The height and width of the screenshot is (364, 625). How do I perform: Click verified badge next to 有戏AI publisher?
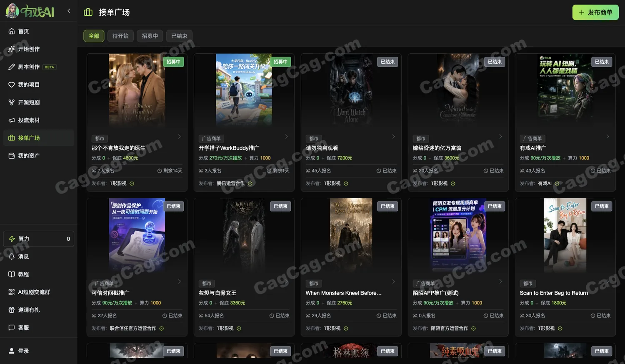(x=557, y=184)
